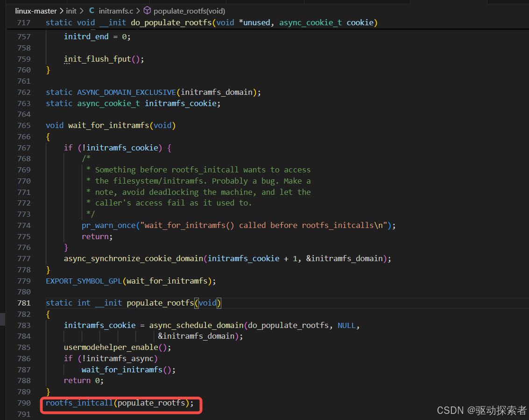Click line number 757
Viewport: 529px width, 420px height.
[x=24, y=36]
